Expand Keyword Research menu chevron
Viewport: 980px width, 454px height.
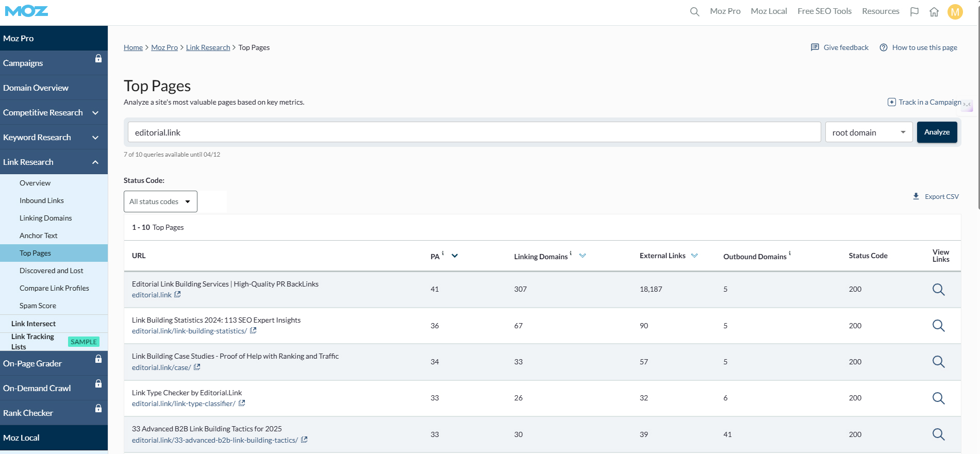[95, 137]
